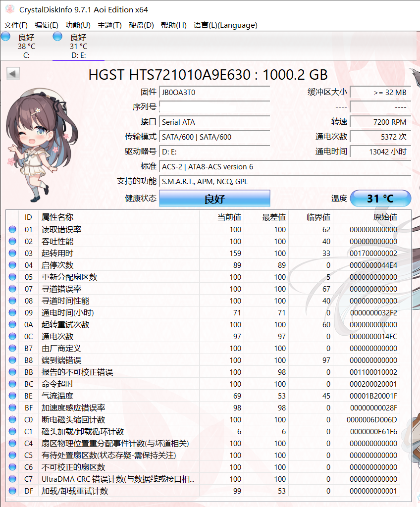Click the 原始值 column header
420x507 pixels.
coord(367,217)
